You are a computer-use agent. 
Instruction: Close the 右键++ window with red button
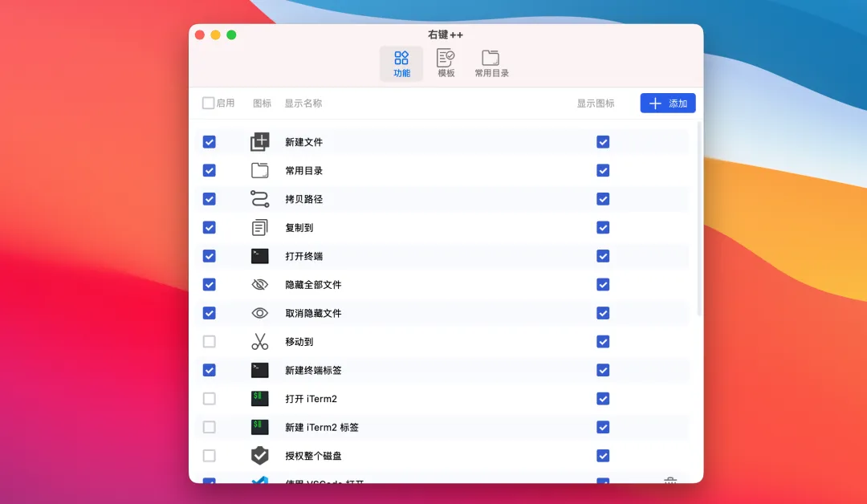pos(200,35)
